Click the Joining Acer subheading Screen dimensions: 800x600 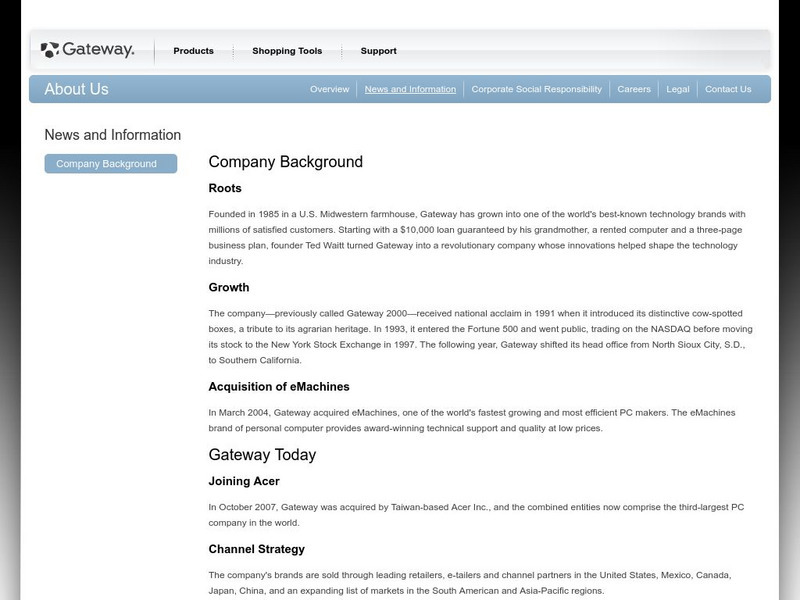point(244,481)
